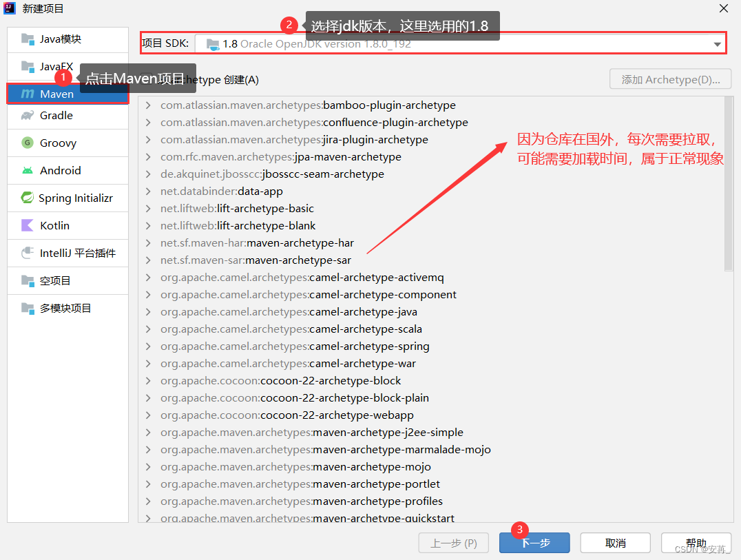Viewport: 741px width, 560px height.
Task: Click the 空项目 folder icon
Action: (x=28, y=281)
